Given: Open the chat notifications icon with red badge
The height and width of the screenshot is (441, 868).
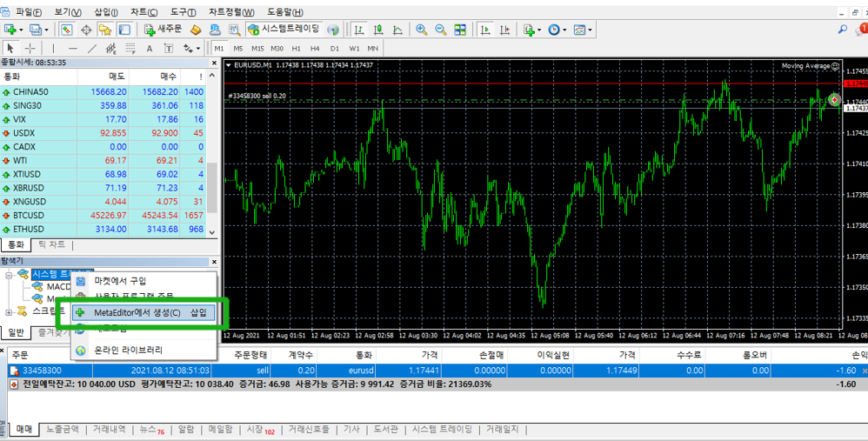Looking at the screenshot, I should pyautogui.click(x=861, y=29).
